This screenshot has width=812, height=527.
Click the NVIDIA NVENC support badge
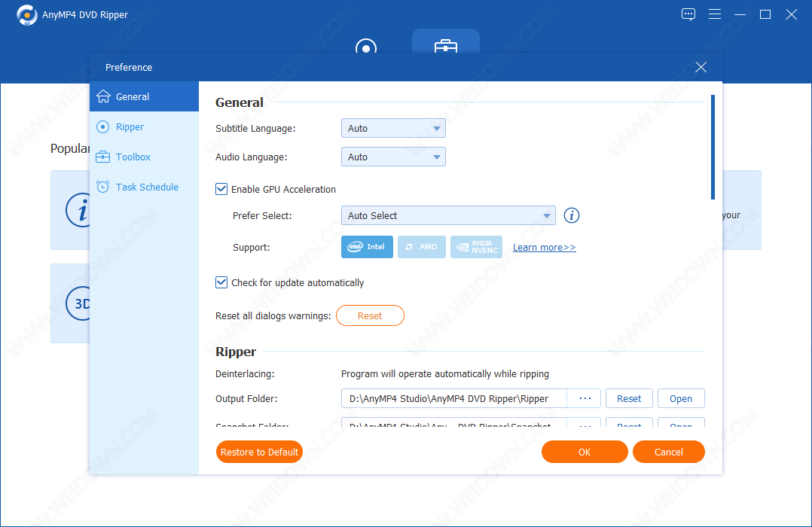coord(476,247)
